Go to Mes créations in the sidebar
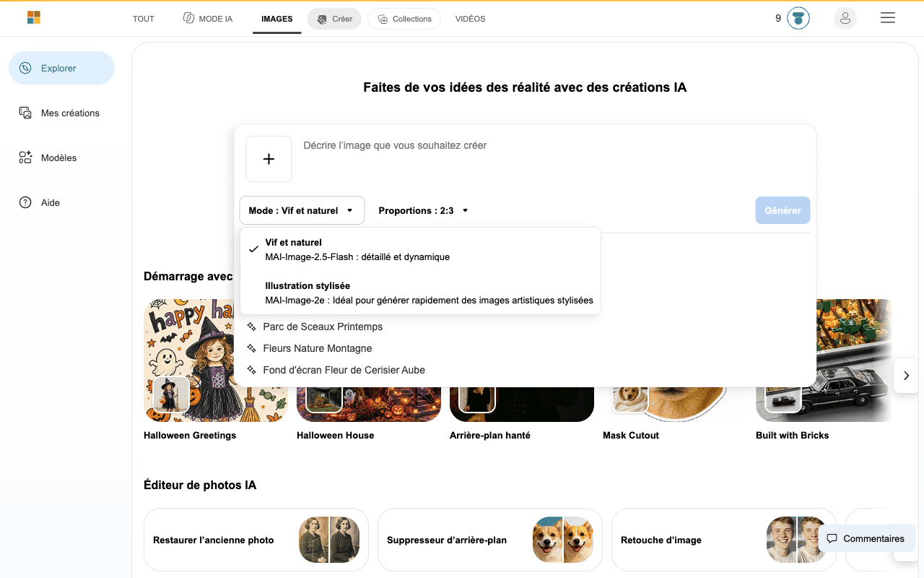This screenshot has height=578, width=924. tap(61, 113)
